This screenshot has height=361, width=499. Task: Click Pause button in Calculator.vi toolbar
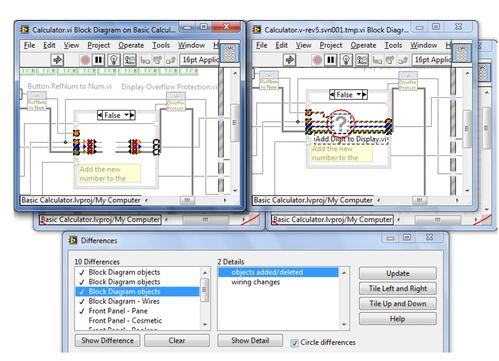(x=98, y=60)
